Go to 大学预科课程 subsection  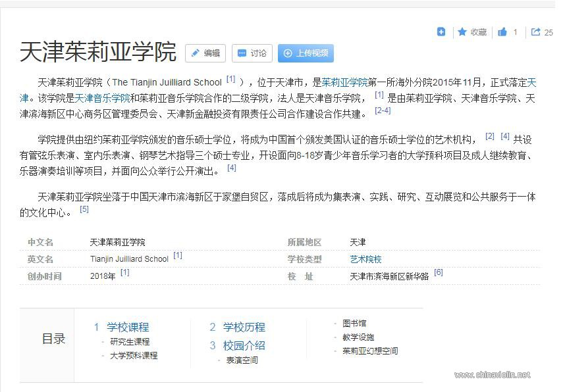[134, 355]
